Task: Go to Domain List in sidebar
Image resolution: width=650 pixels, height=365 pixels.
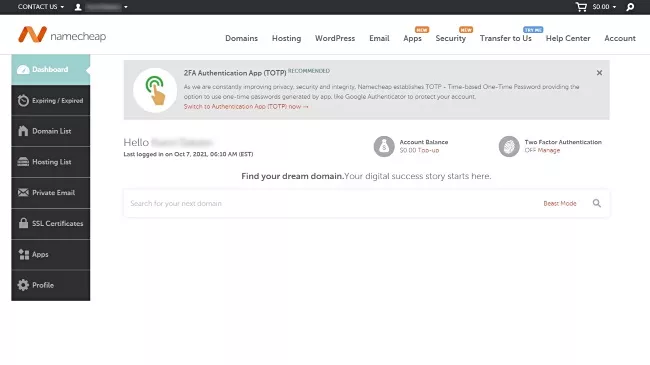Action: pyautogui.click(x=51, y=131)
